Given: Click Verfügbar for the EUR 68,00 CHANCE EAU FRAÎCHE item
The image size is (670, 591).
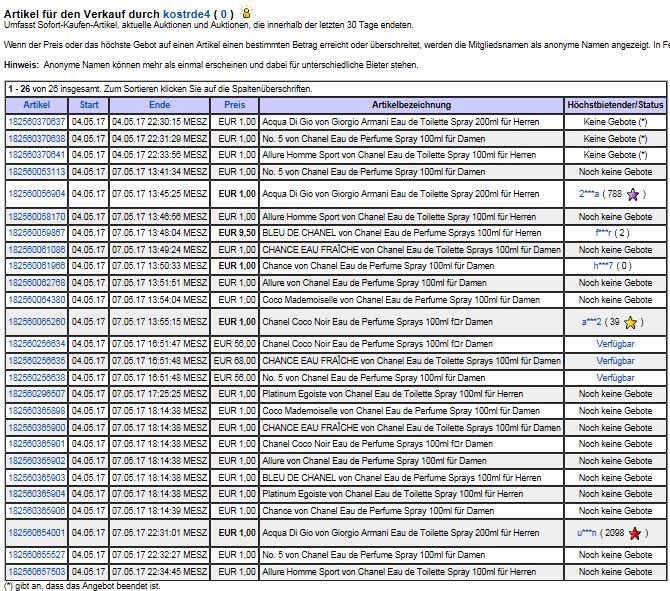Looking at the screenshot, I should 615,361.
